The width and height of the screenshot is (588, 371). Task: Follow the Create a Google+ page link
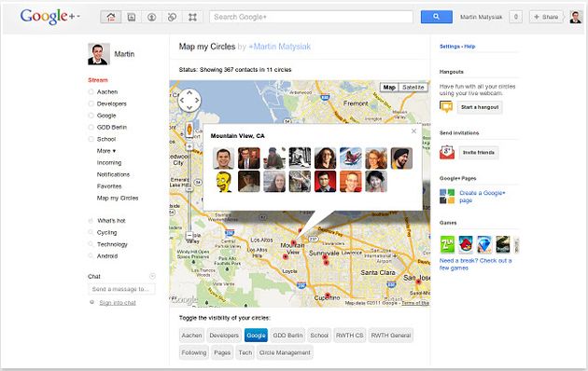tap(483, 197)
